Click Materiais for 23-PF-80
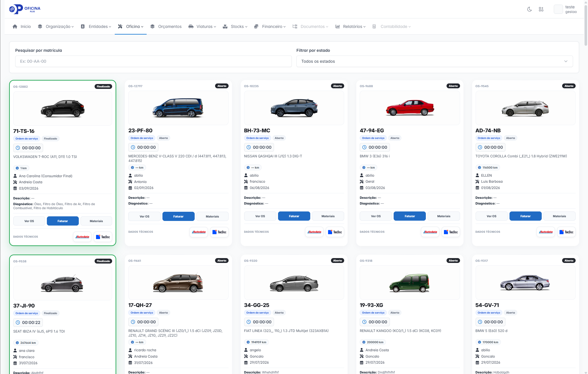 [212, 216]
